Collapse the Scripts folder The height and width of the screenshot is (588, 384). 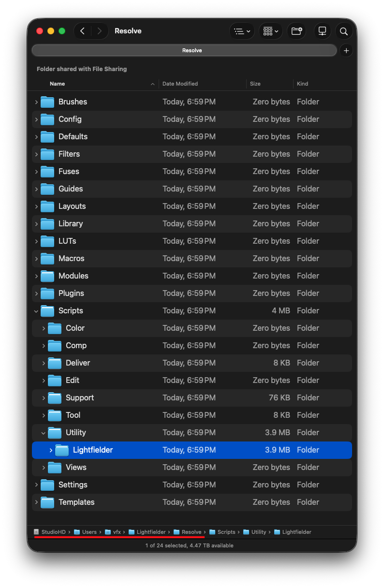tap(36, 311)
